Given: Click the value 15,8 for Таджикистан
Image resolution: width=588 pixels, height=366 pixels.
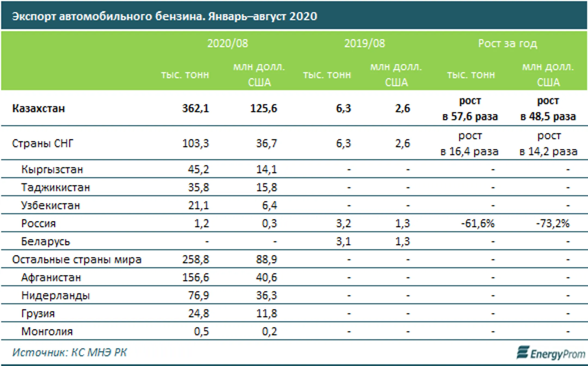Looking at the screenshot, I should point(267,187).
